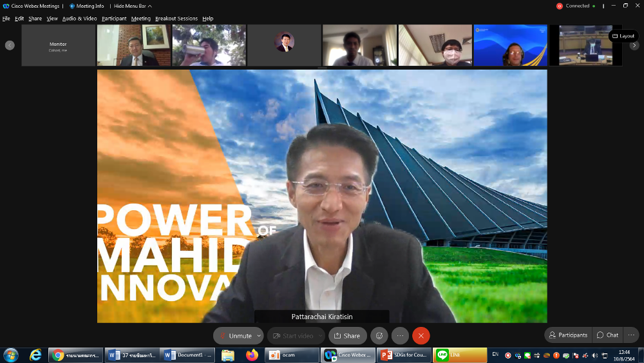Toggle the Participants panel
Screen dimensions: 644x363
coord(568,335)
